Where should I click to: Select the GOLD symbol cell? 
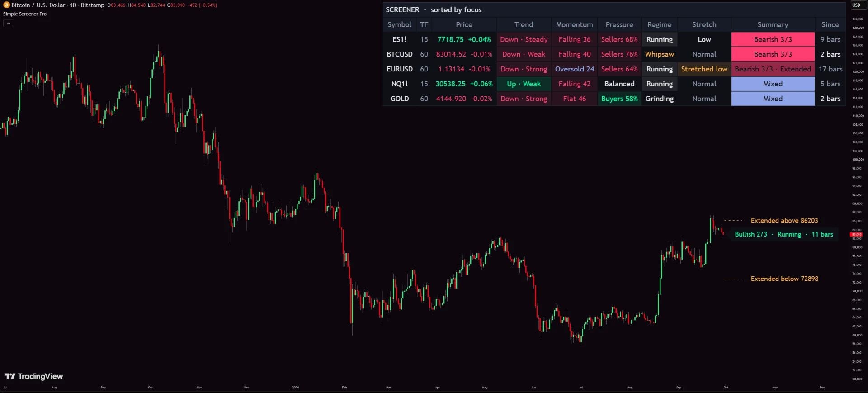(x=400, y=99)
